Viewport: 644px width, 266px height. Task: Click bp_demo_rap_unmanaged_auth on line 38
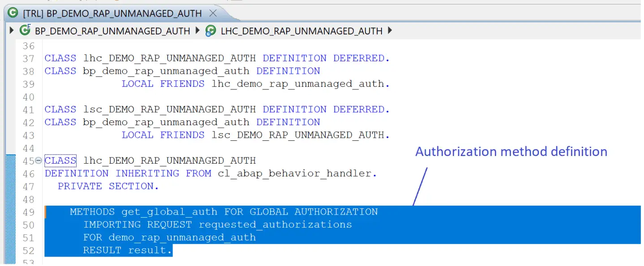click(x=166, y=71)
